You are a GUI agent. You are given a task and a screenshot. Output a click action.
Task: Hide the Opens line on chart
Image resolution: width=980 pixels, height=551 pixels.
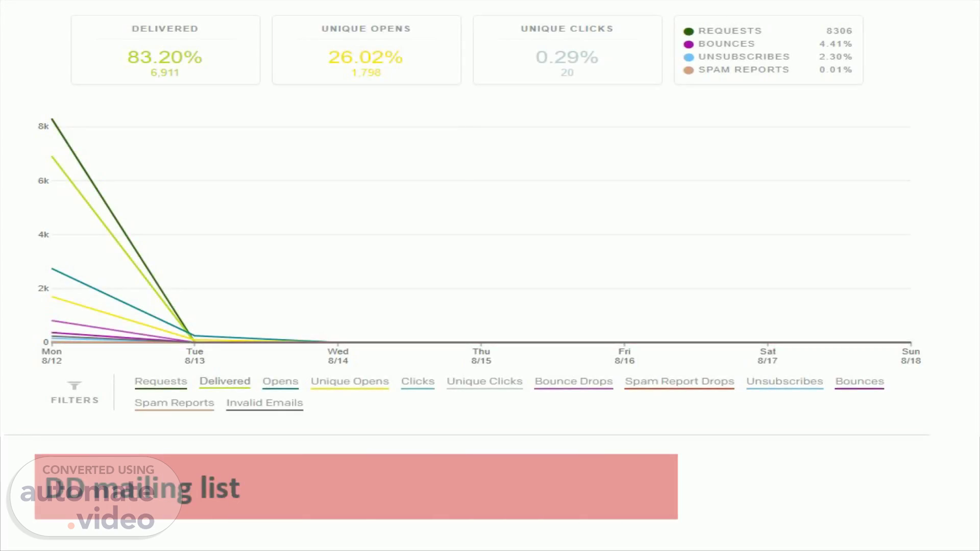click(x=280, y=382)
